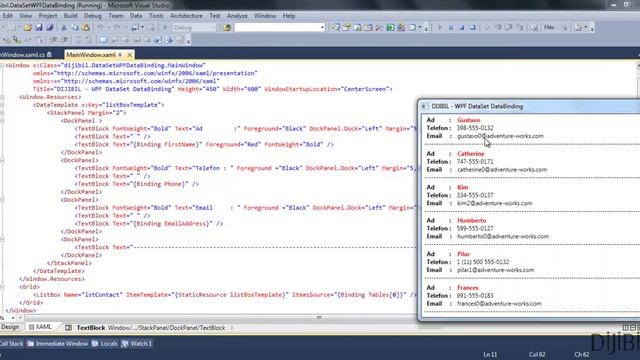Open the Architecture menu

pos(186,16)
